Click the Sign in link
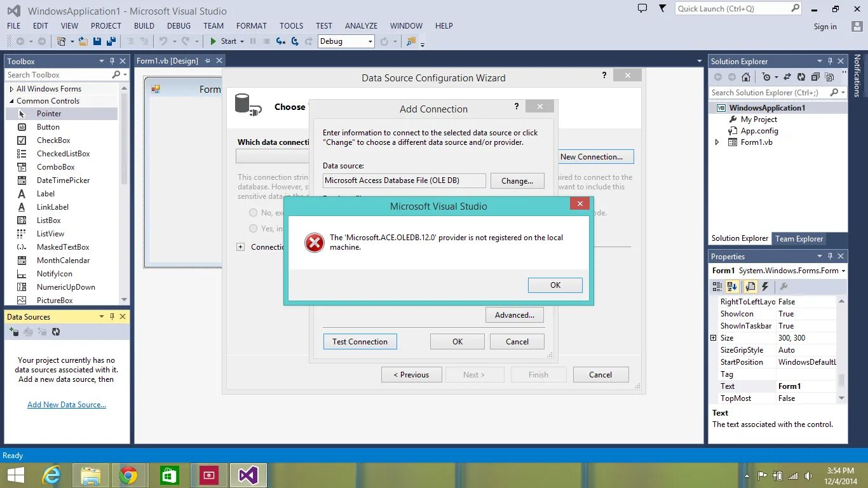The height and width of the screenshot is (488, 868). point(825,27)
